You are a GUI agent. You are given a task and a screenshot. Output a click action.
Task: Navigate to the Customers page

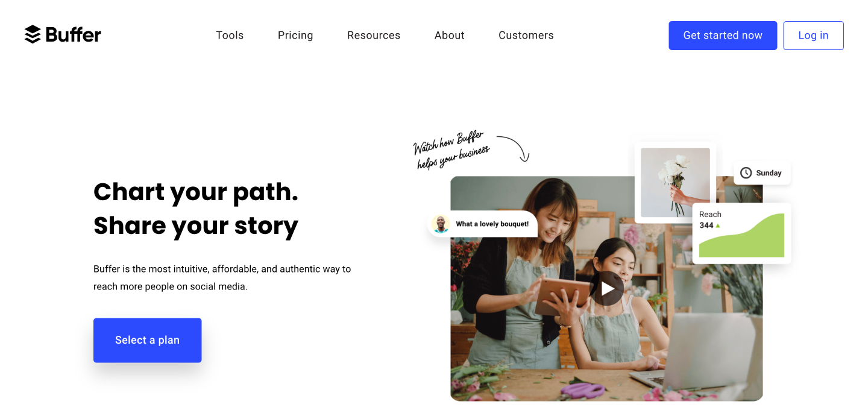(526, 35)
